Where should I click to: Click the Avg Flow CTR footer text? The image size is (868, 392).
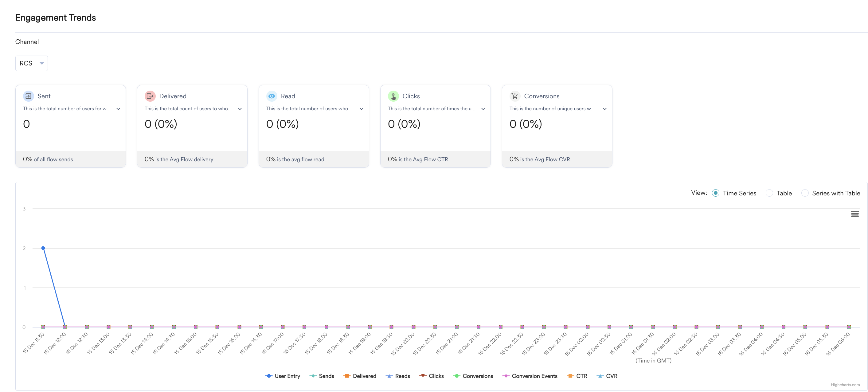click(x=417, y=159)
